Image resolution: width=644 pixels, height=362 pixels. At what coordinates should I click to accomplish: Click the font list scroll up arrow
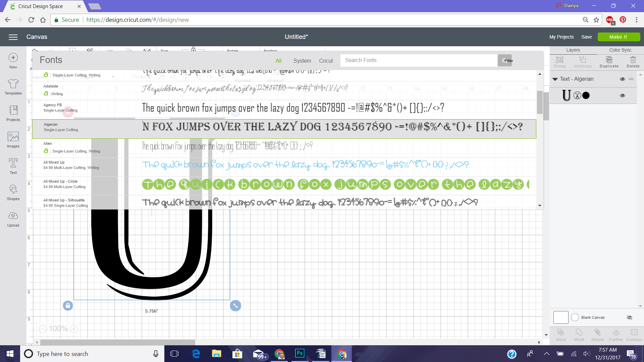540,74
